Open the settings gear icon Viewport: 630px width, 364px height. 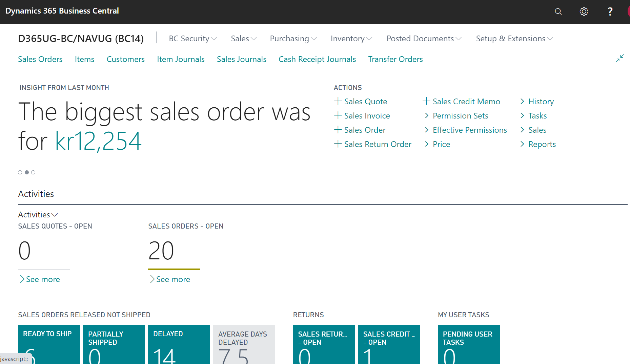tap(584, 12)
